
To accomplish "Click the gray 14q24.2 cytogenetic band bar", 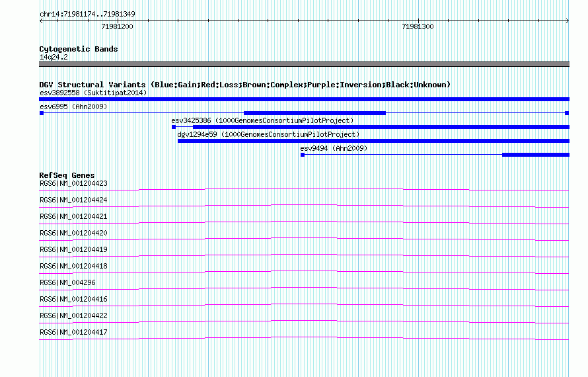I will pos(304,64).
